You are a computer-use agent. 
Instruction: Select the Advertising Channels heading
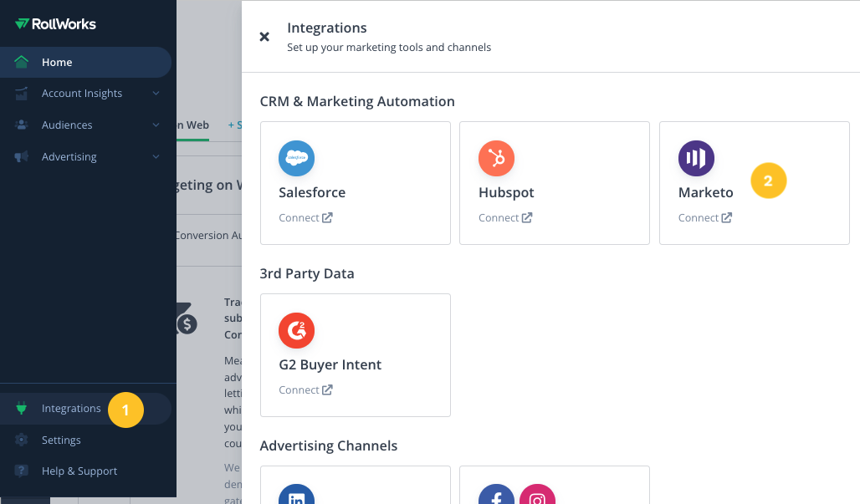[x=329, y=446]
